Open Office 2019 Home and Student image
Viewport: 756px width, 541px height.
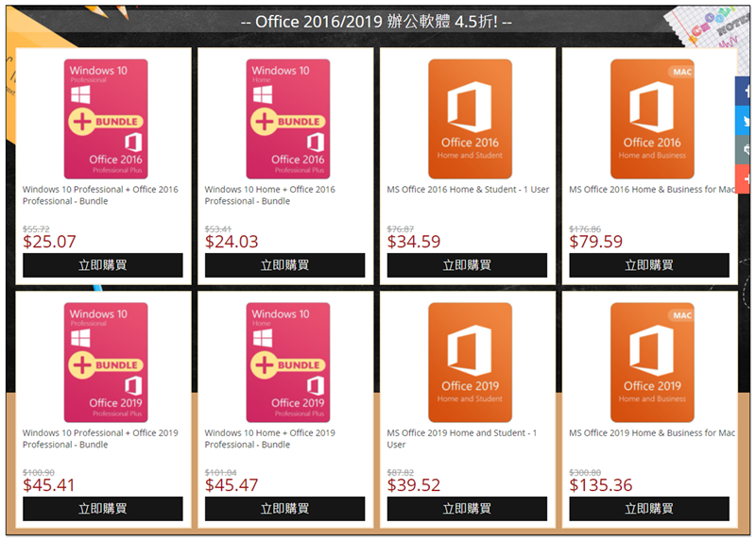[470, 363]
